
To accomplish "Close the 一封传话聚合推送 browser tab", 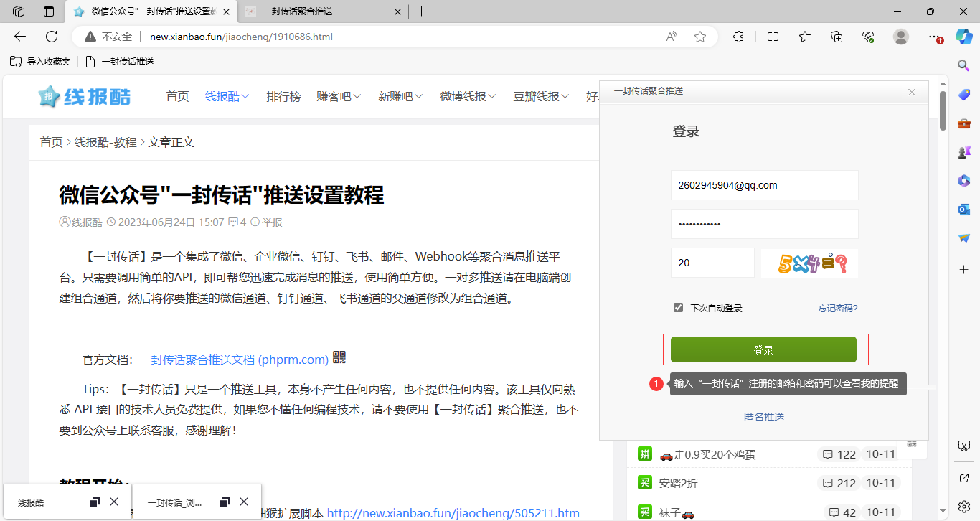I will (x=398, y=11).
